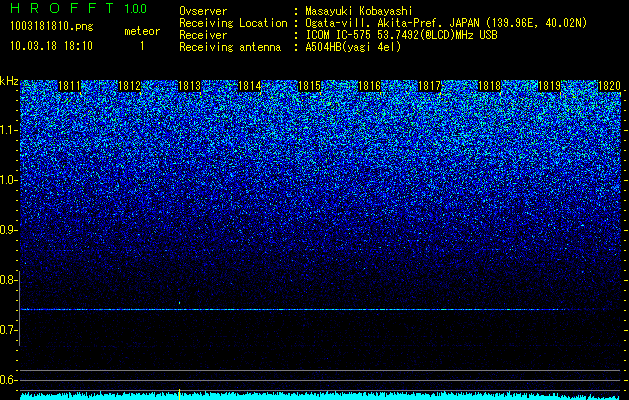This screenshot has height=400, width=629.
Task: Click the 1812 time marker
Action: coord(129,86)
